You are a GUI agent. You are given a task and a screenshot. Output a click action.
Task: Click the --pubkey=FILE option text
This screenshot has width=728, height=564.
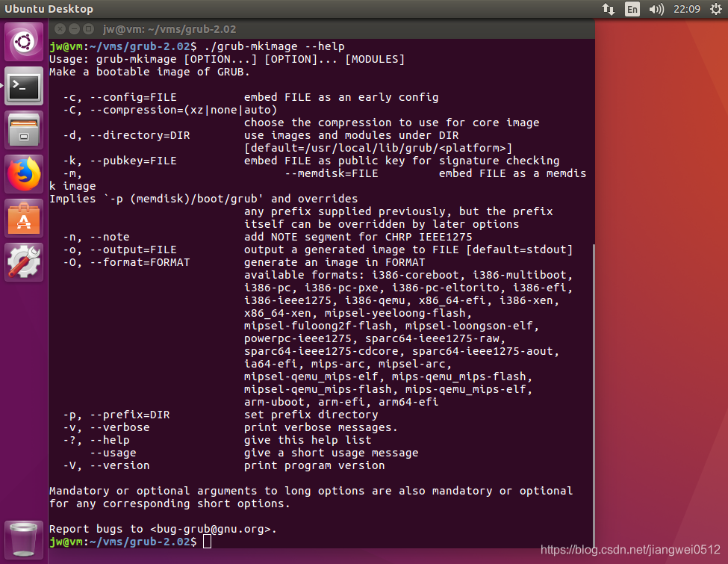coord(133,161)
